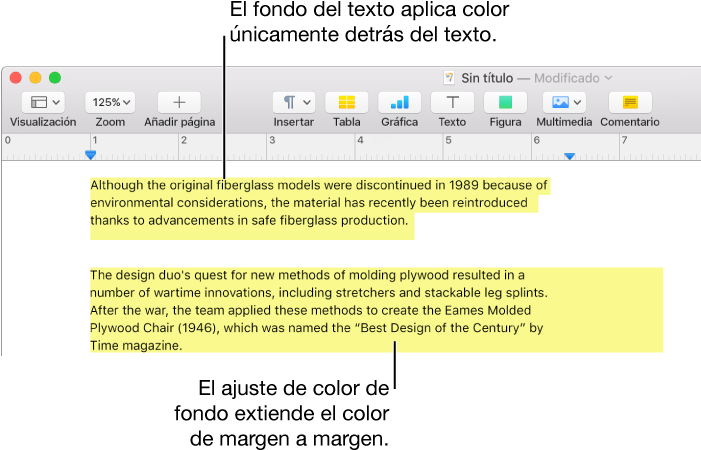701x450 pixels.
Task: Expand the Insertar dropdown arrow
Action: [x=307, y=102]
